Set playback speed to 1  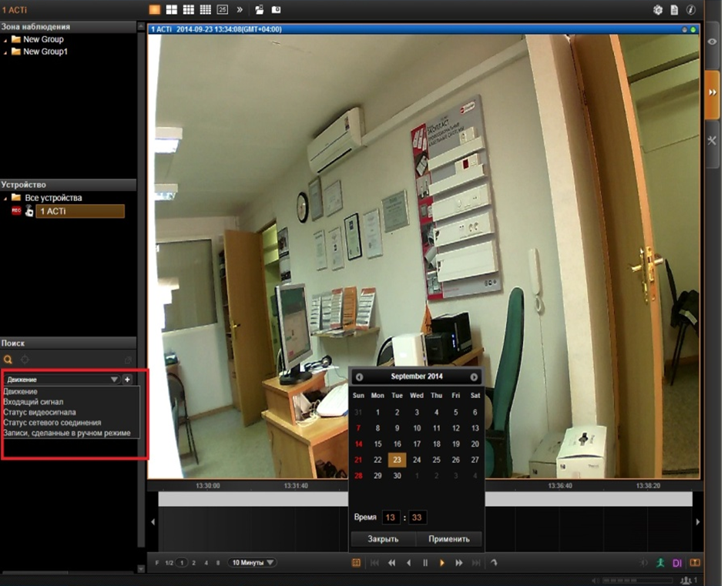click(x=182, y=563)
